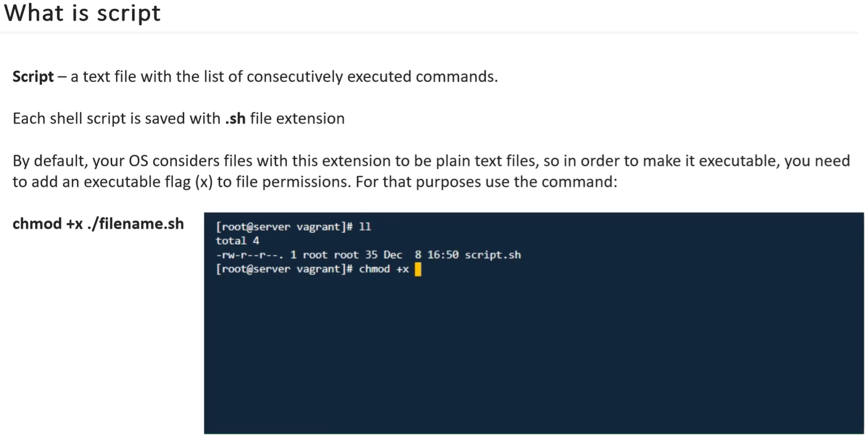Image resolution: width=868 pixels, height=441 pixels.
Task: Click 'total 4' line in terminal
Action: click(237, 240)
